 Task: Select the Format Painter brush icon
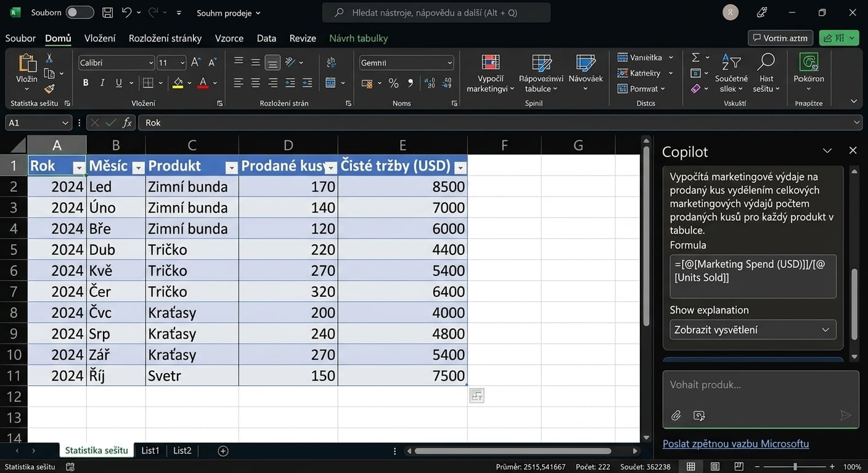click(x=49, y=89)
